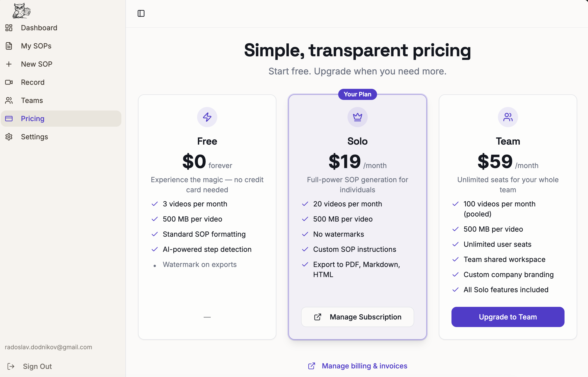
Task: Click the Solo plan crown icon
Action: click(357, 117)
